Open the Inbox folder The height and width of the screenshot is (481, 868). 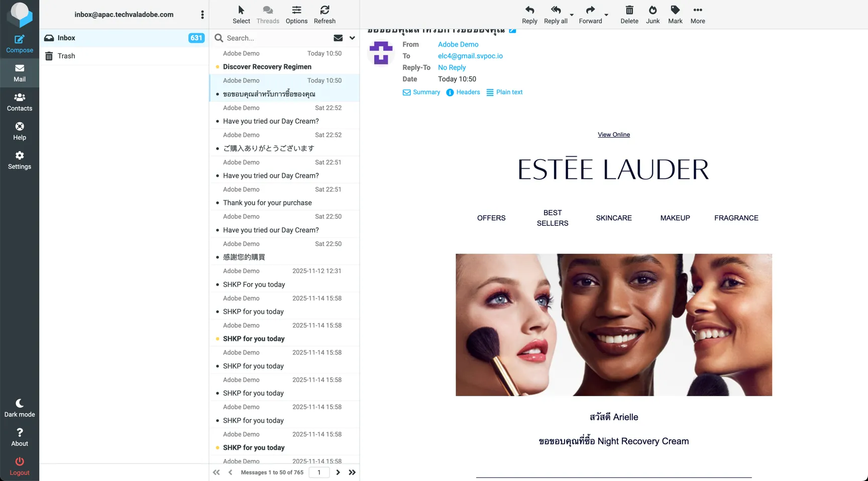coord(124,38)
